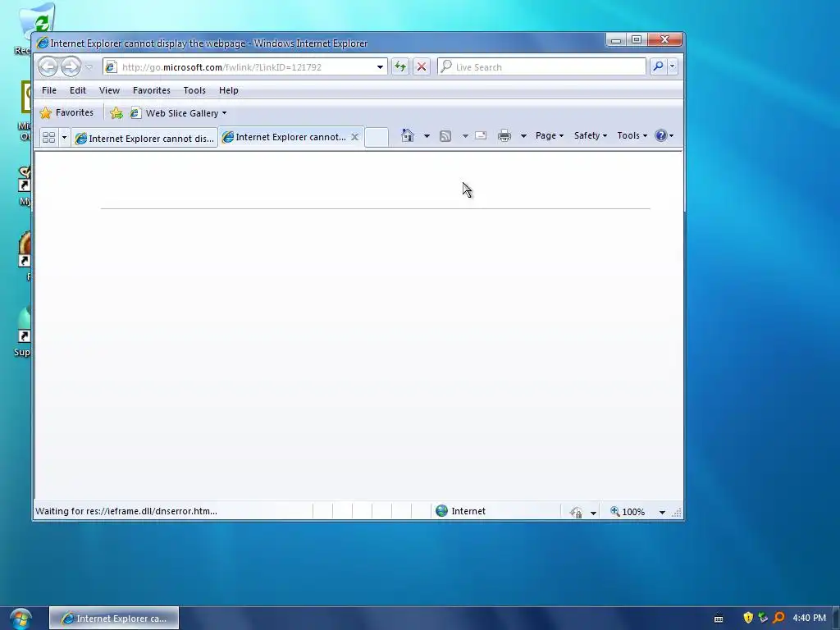
Task: Maximize the Internet Explorer window
Action: point(637,39)
